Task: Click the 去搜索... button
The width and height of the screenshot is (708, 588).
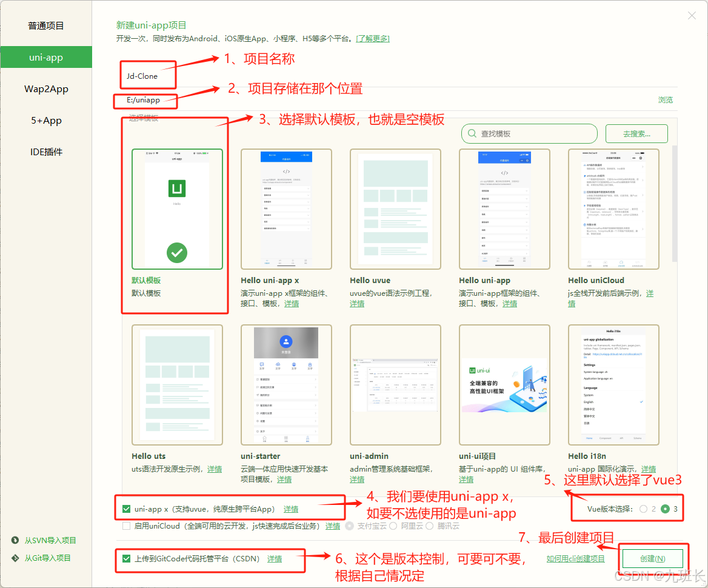Action: click(636, 134)
